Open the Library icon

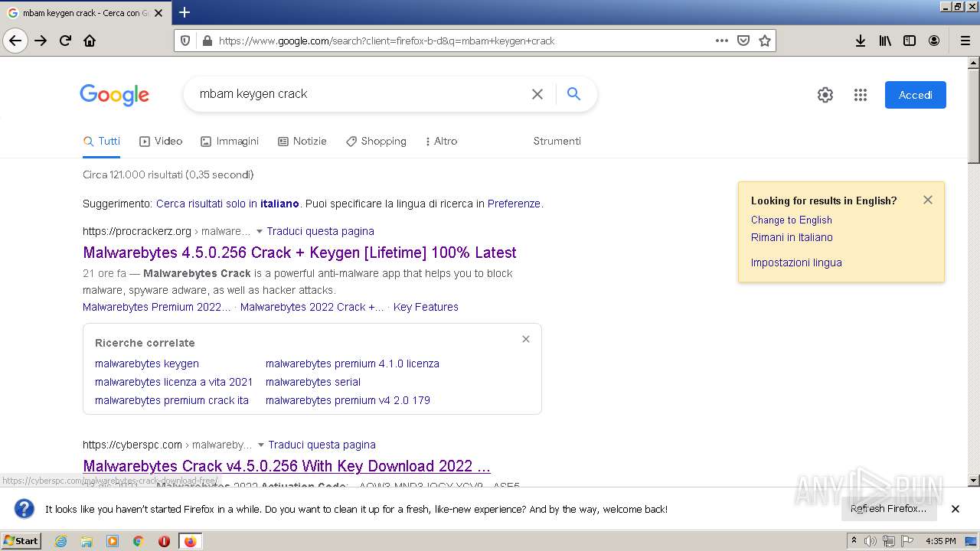point(885,41)
